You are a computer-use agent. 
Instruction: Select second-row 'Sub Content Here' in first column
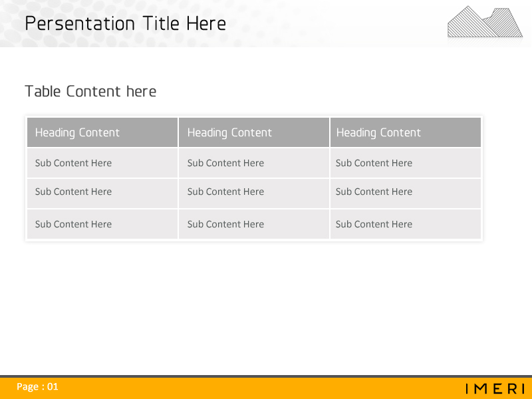pyautogui.click(x=73, y=192)
